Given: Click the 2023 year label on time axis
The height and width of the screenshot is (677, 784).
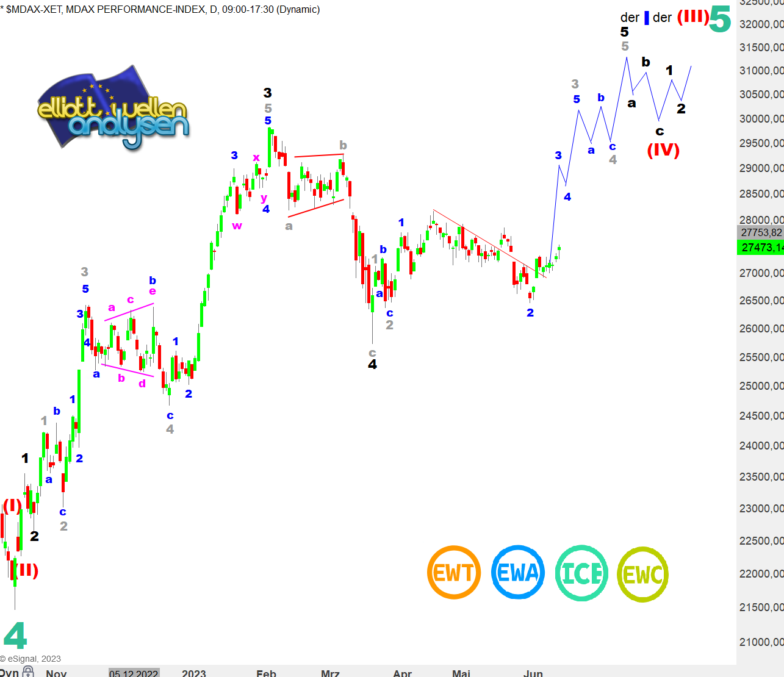Looking at the screenshot, I should [x=193, y=673].
